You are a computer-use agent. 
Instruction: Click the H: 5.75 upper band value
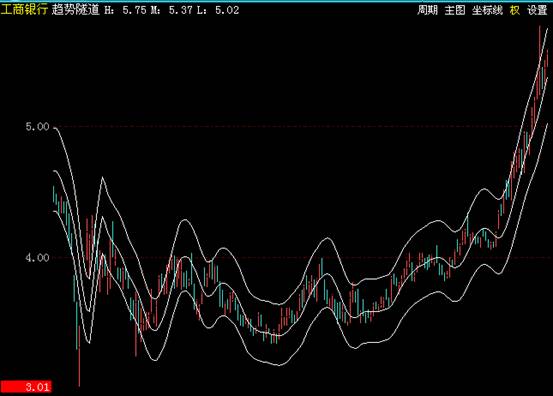(x=126, y=10)
